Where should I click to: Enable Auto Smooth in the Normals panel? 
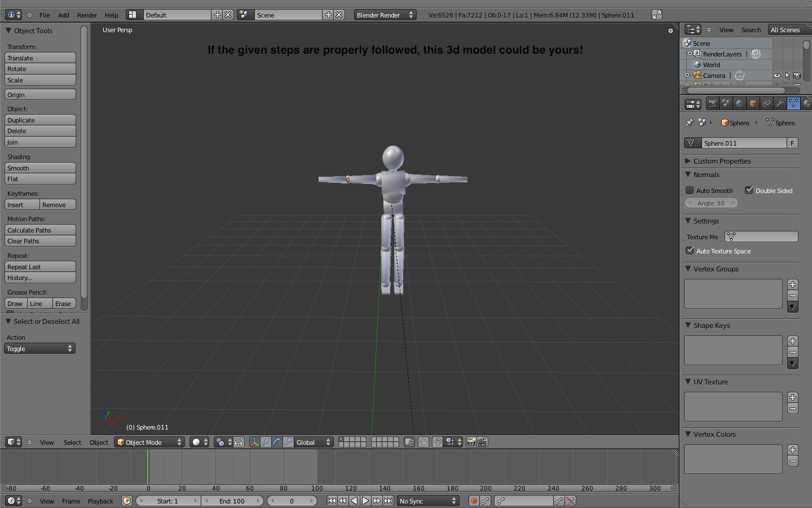tap(690, 190)
